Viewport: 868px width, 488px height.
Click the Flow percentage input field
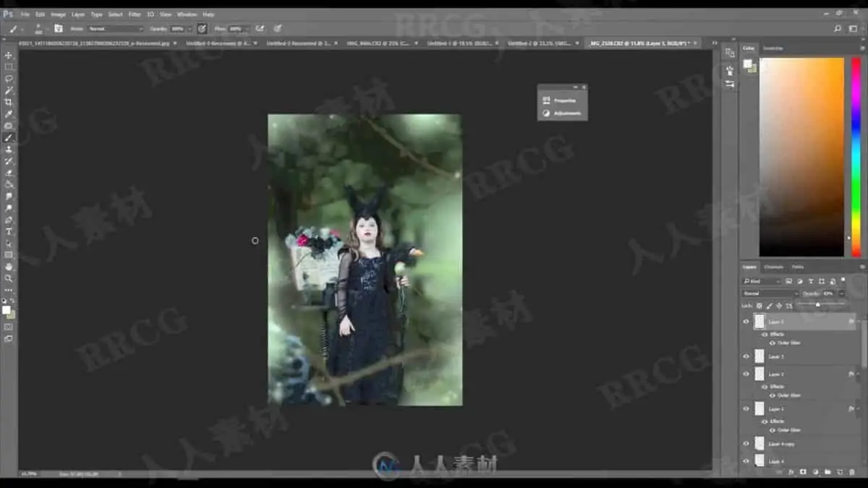235,29
